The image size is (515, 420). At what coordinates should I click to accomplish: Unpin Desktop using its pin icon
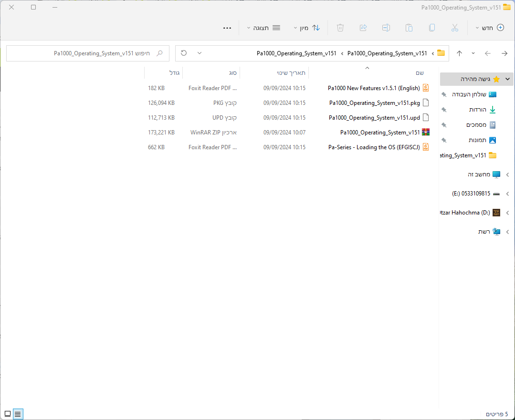pos(444,94)
